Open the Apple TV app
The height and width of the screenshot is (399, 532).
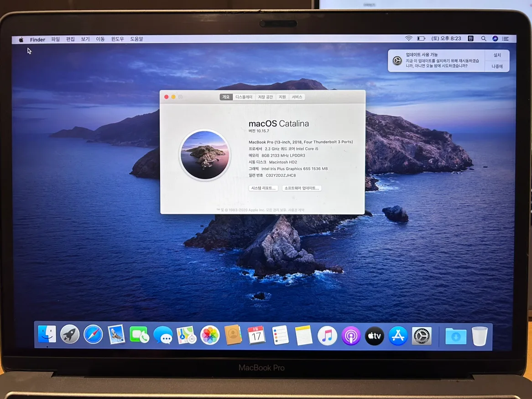point(374,336)
